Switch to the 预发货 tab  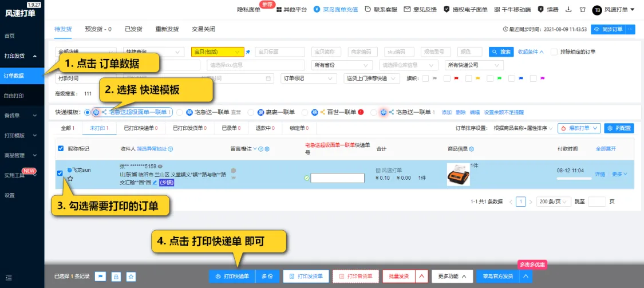pyautogui.click(x=98, y=29)
